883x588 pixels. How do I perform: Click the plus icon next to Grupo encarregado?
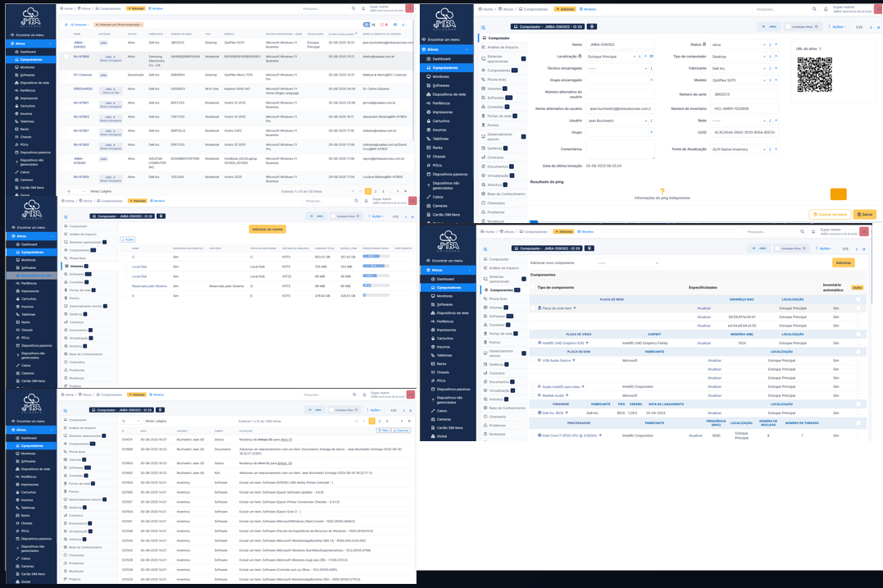[652, 80]
